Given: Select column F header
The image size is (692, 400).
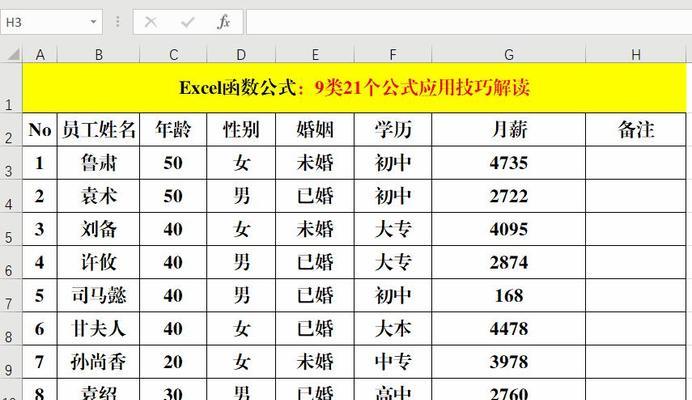Looking at the screenshot, I should point(392,55).
